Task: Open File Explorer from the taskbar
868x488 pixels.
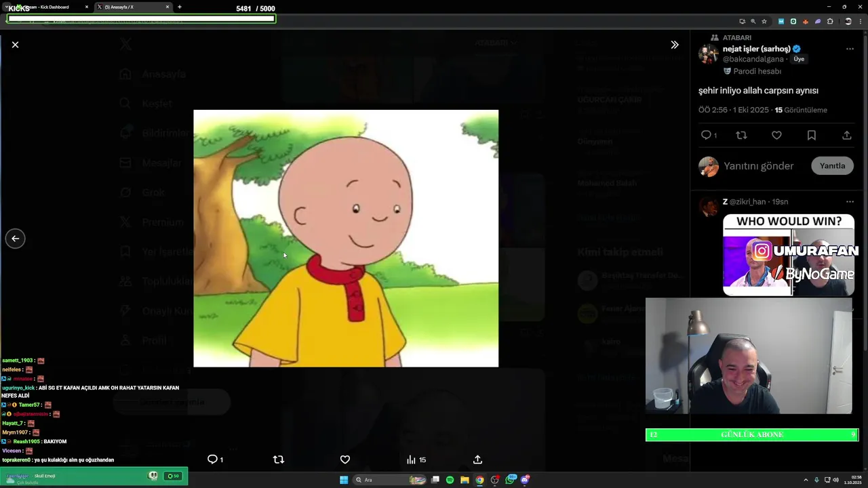Action: point(465,480)
